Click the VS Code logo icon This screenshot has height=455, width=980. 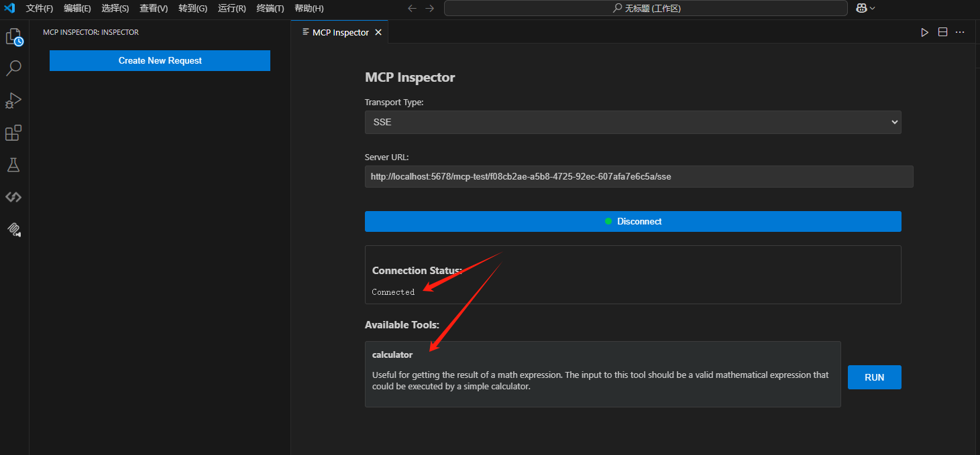pos(9,8)
